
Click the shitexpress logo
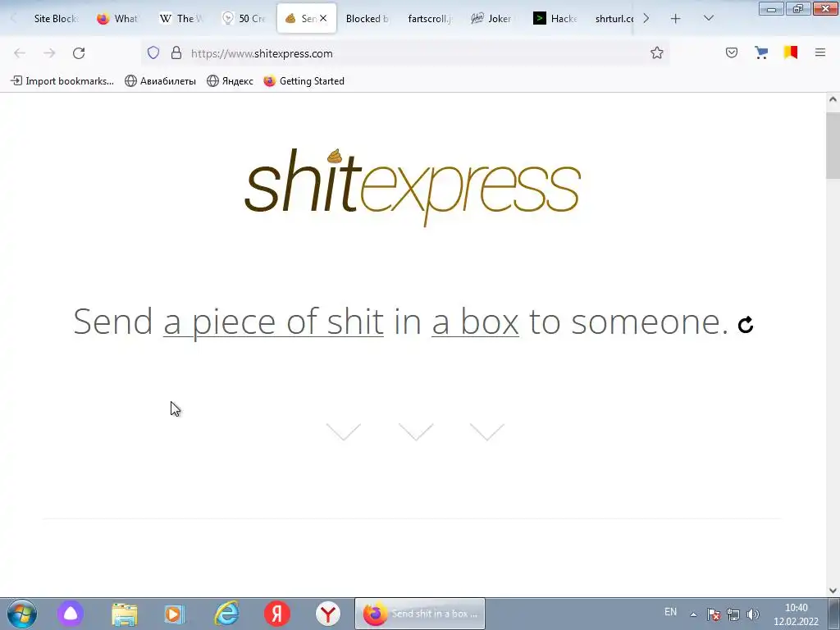pyautogui.click(x=413, y=187)
